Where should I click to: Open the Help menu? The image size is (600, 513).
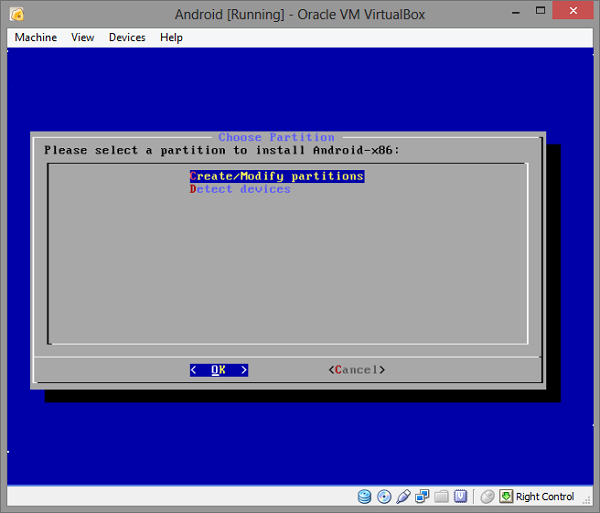[x=171, y=37]
